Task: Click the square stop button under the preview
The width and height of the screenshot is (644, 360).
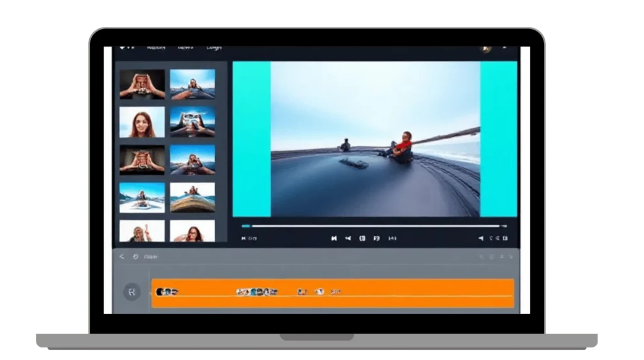Action: point(362,239)
